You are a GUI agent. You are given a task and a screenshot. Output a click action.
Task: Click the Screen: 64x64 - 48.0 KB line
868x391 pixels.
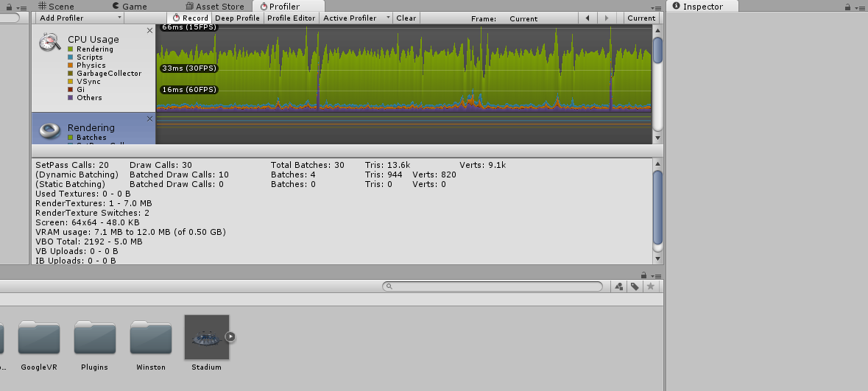click(x=88, y=222)
